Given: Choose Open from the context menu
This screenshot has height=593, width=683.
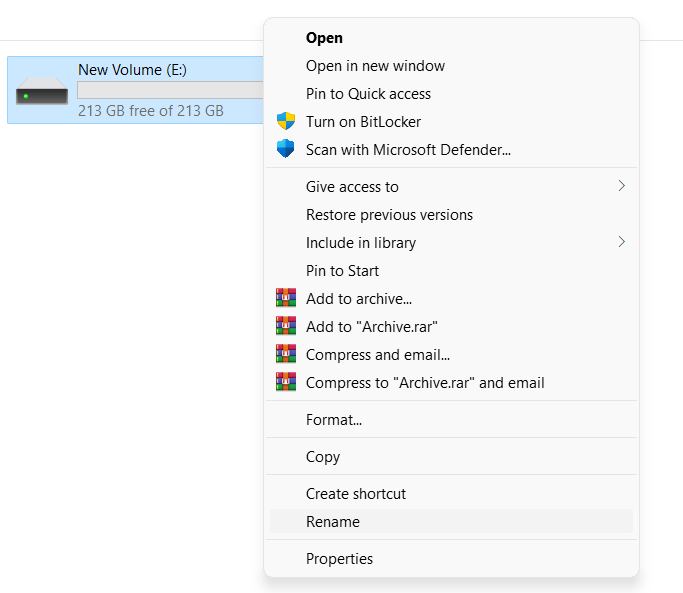Looking at the screenshot, I should [324, 38].
